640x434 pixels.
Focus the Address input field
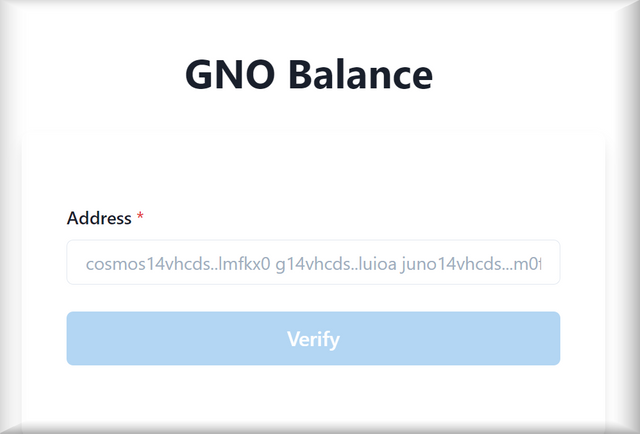pyautogui.click(x=313, y=262)
